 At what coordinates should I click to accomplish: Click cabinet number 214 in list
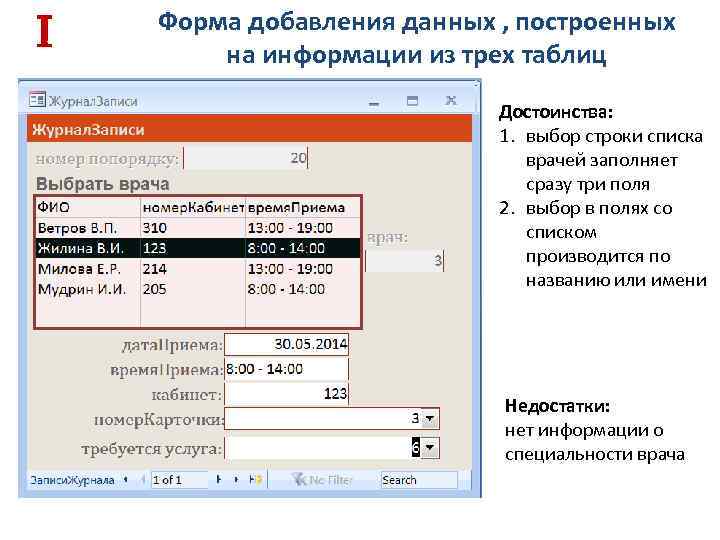point(155,269)
